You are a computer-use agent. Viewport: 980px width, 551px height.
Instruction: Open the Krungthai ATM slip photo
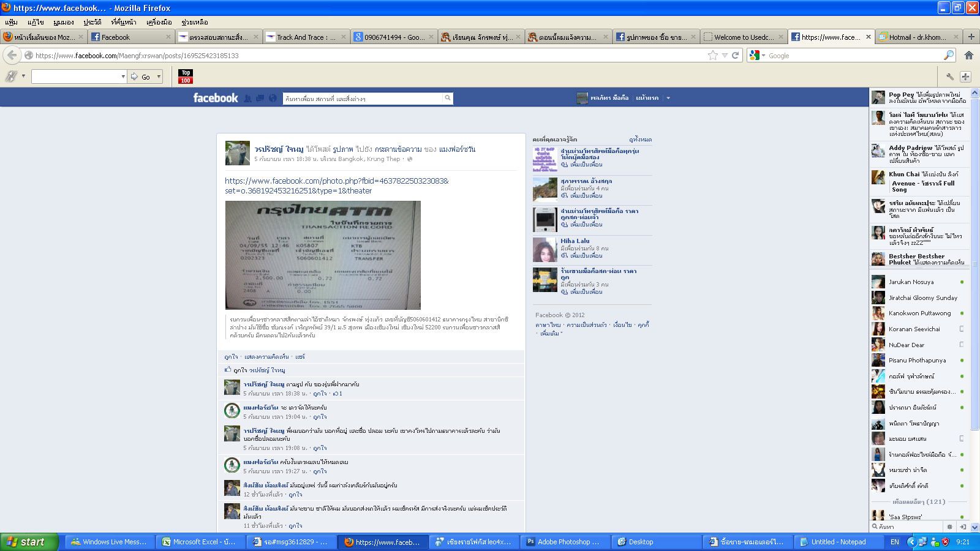[323, 255]
